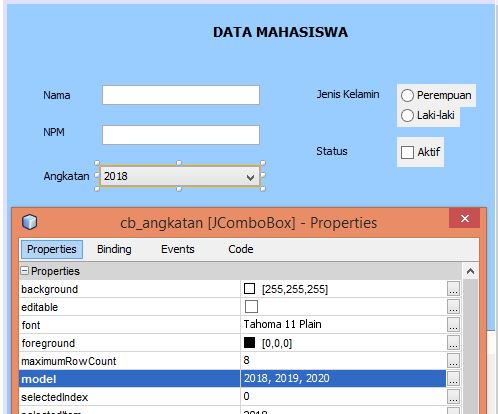The width and height of the screenshot is (498, 414).
Task: Open the foreground property ellipsis button
Action: pos(453,343)
